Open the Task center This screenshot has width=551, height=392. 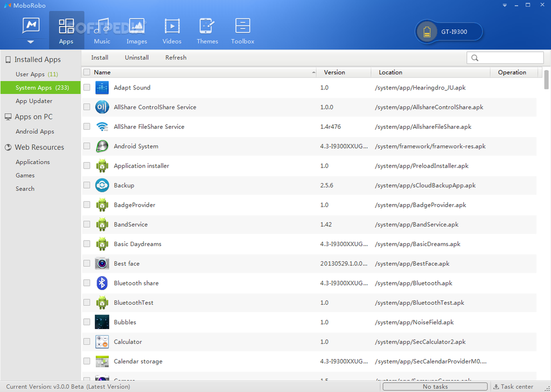coord(513,387)
